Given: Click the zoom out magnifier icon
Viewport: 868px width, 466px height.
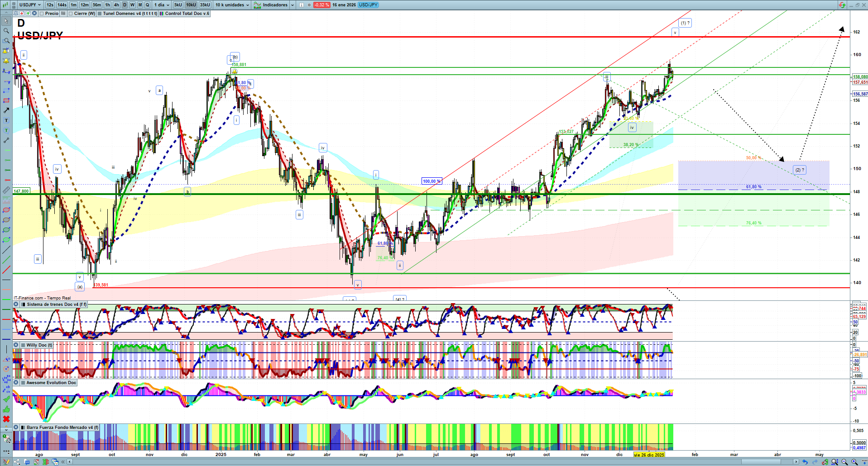Looking at the screenshot, I should [844, 462].
